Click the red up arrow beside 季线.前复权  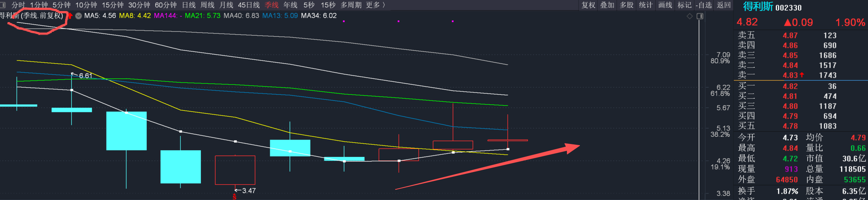point(70,15)
